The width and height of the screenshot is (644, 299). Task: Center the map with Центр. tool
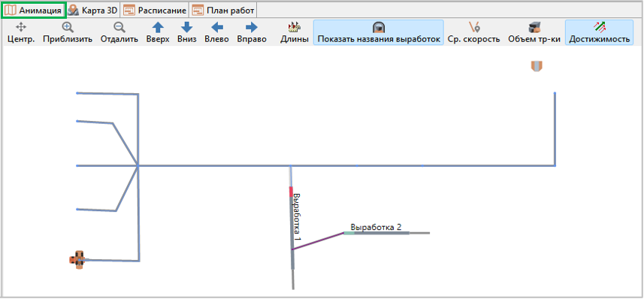(x=21, y=32)
